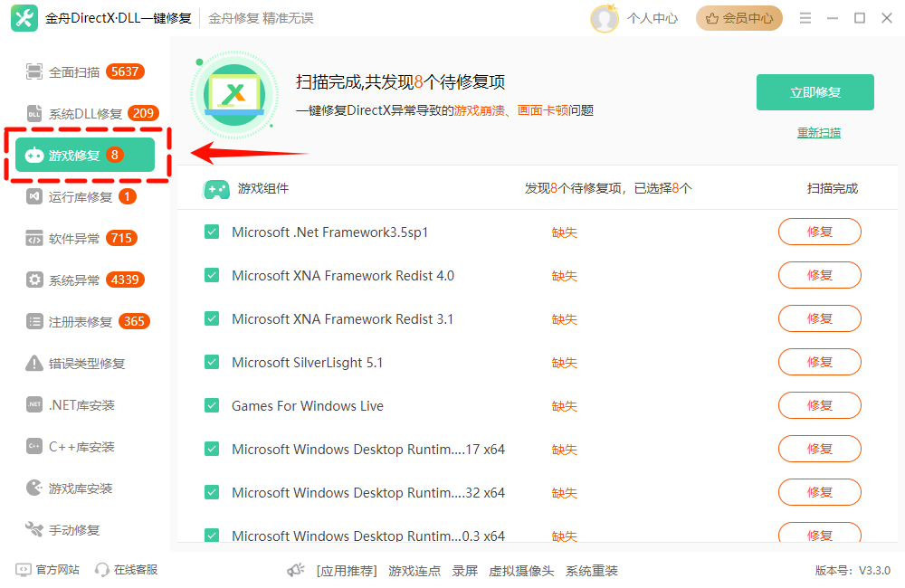Viewport: 905px width, 588px height.
Task: Click the 运行库修复 icon
Action: (x=34, y=197)
